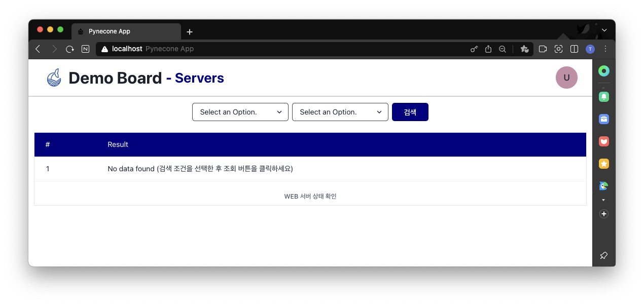This screenshot has width=644, height=304.
Task: Click the 검색 search button
Action: pyautogui.click(x=410, y=112)
